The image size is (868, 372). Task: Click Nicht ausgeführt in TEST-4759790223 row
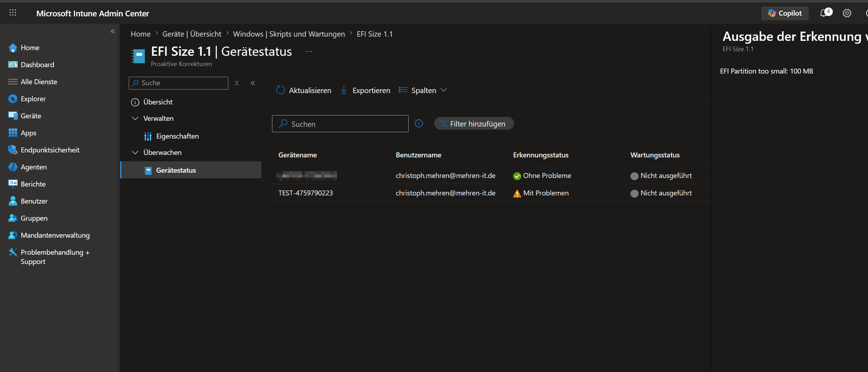661,193
